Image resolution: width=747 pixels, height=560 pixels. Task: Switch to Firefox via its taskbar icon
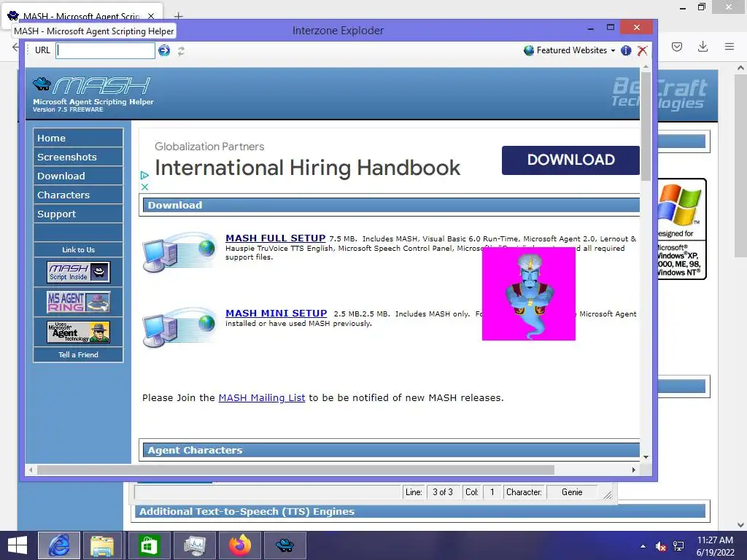239,545
